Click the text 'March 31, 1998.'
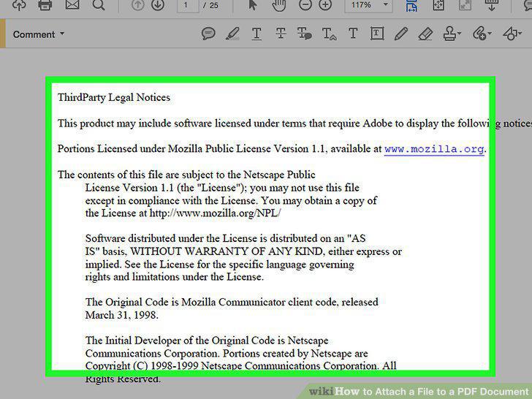The width and height of the screenshot is (532, 399). coord(122,315)
